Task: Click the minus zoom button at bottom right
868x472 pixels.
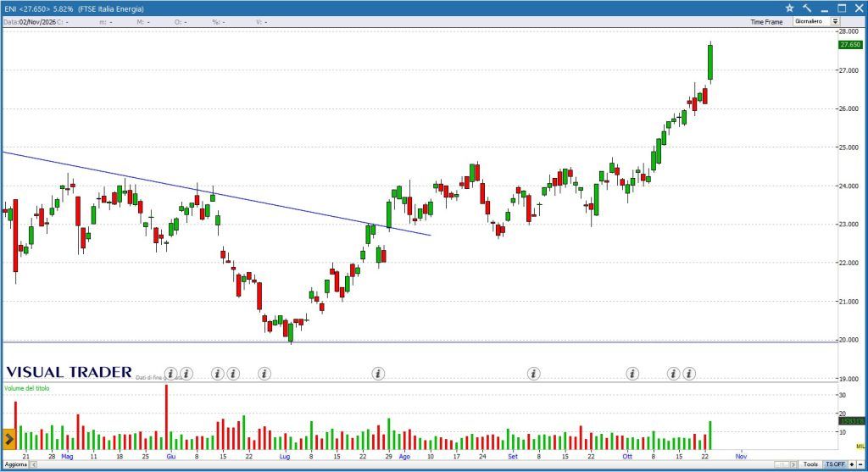Action: click(x=860, y=464)
